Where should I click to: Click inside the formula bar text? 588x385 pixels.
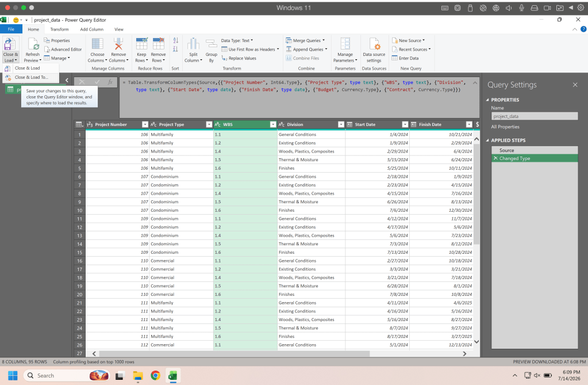coord(294,86)
